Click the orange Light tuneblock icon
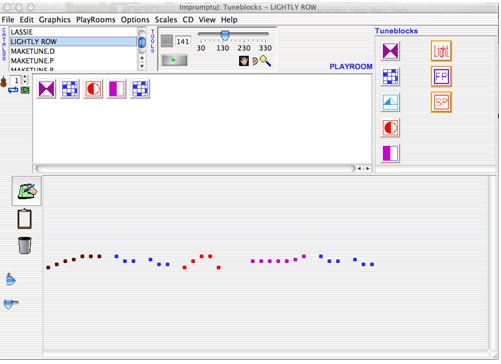The width and height of the screenshot is (501, 364). click(441, 51)
